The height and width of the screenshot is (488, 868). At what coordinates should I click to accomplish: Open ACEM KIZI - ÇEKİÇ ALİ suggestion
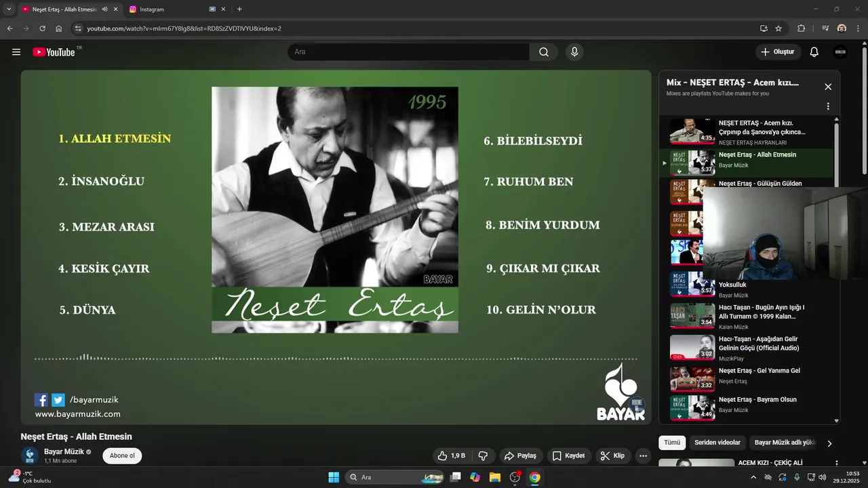pyautogui.click(x=770, y=463)
